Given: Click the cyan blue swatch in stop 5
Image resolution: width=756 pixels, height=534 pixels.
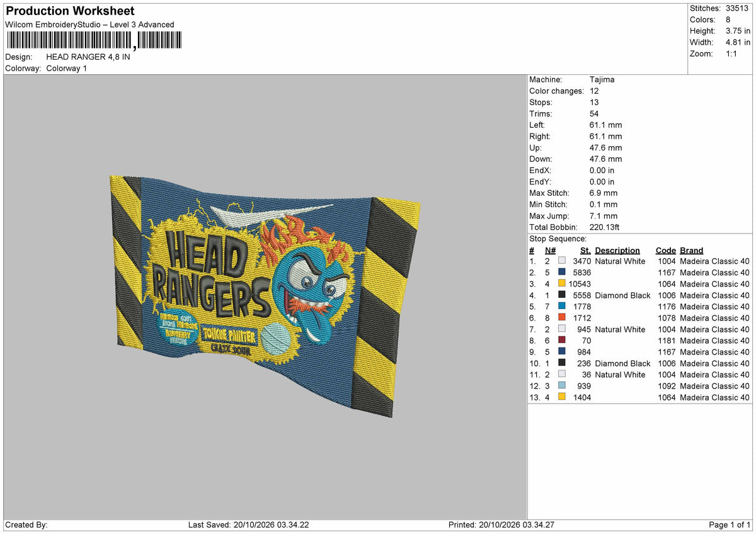Looking at the screenshot, I should pyautogui.click(x=561, y=306).
